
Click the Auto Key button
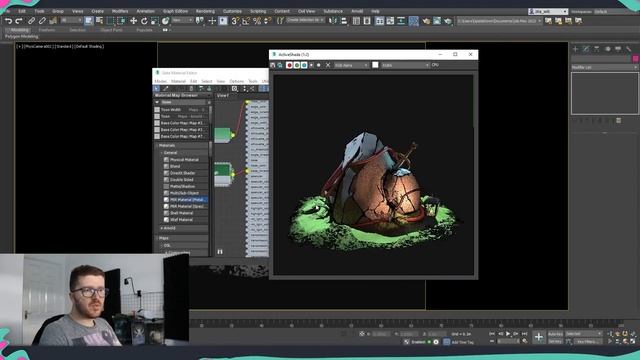point(555,334)
